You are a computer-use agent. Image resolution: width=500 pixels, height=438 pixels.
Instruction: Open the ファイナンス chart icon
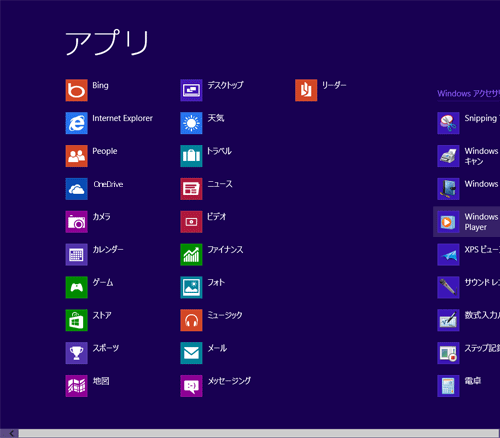click(191, 254)
